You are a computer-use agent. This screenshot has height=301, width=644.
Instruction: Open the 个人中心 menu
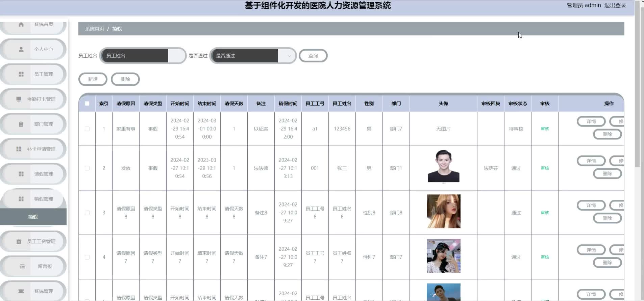[x=33, y=49]
